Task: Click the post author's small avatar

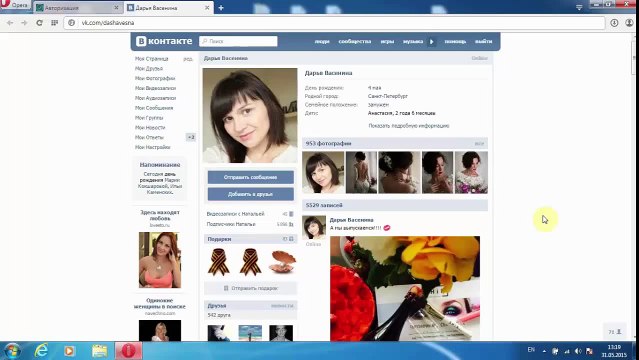Action: point(314,227)
